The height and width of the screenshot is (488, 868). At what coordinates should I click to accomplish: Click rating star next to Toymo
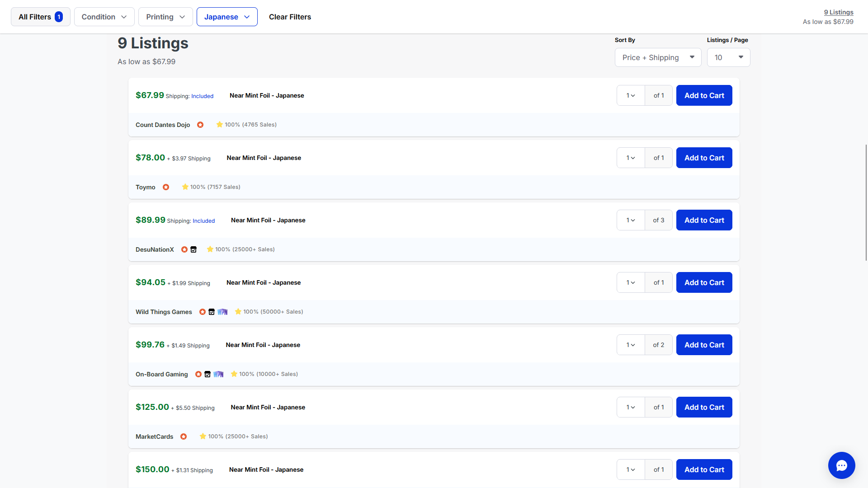[185, 187]
